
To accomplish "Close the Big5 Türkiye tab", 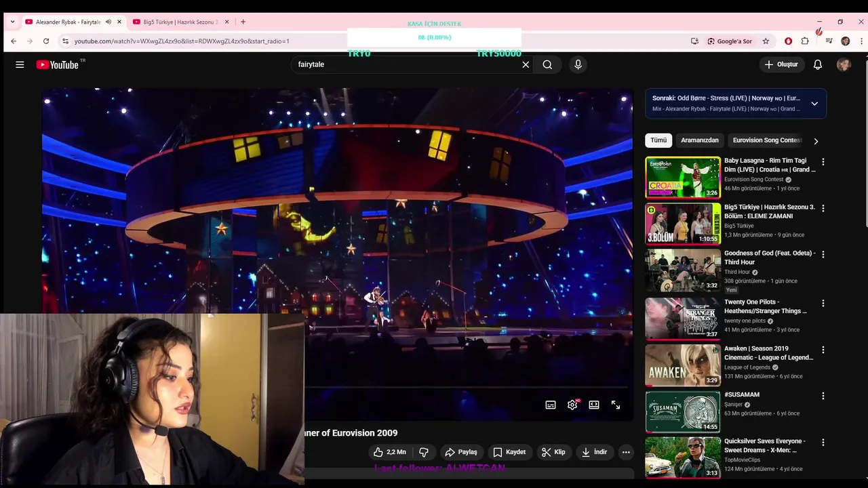I will point(226,22).
